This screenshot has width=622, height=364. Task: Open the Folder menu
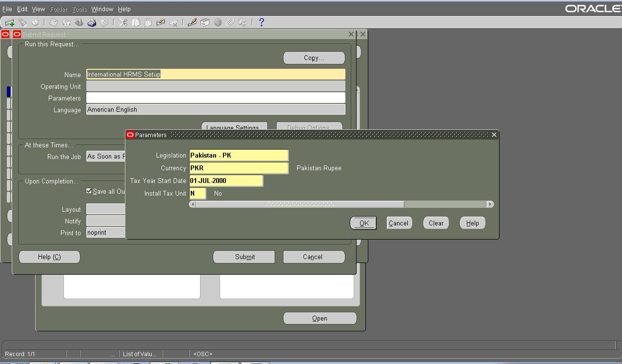tap(58, 9)
